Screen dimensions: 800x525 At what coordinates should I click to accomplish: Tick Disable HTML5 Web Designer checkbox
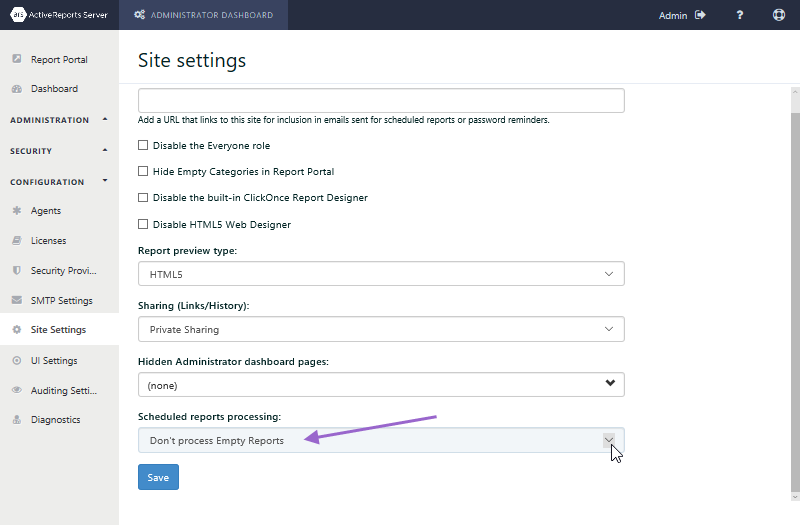(x=143, y=224)
